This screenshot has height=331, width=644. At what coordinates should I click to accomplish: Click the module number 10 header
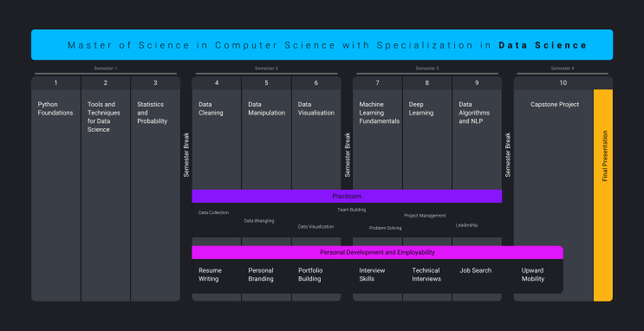point(563,82)
